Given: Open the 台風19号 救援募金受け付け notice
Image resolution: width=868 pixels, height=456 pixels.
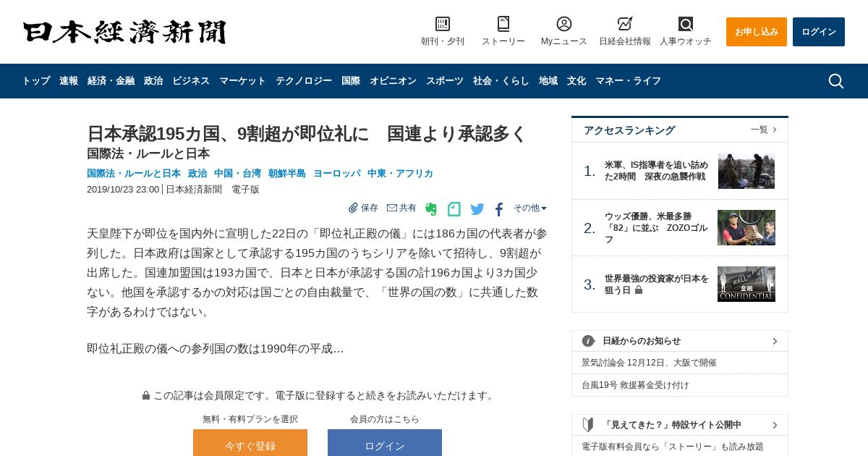Looking at the screenshot, I should (x=635, y=385).
